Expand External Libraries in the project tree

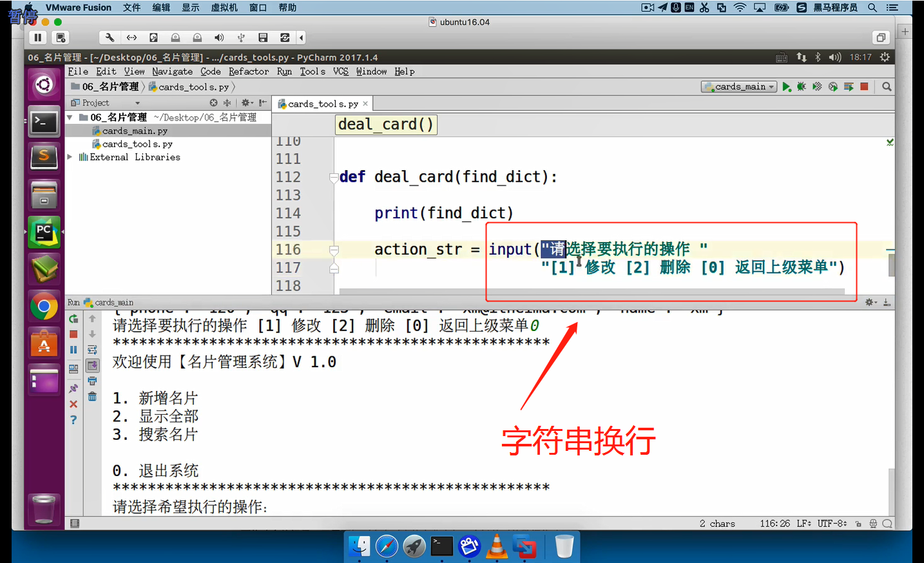70,157
